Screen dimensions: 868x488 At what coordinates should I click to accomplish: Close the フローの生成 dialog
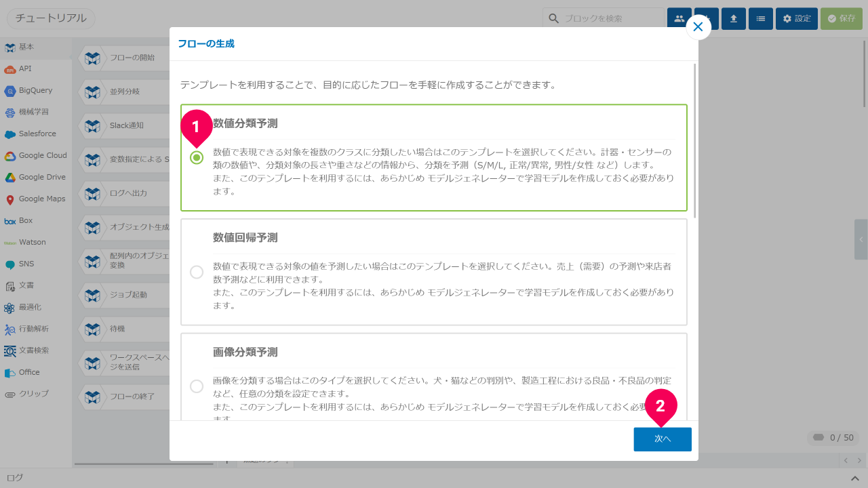(x=698, y=27)
